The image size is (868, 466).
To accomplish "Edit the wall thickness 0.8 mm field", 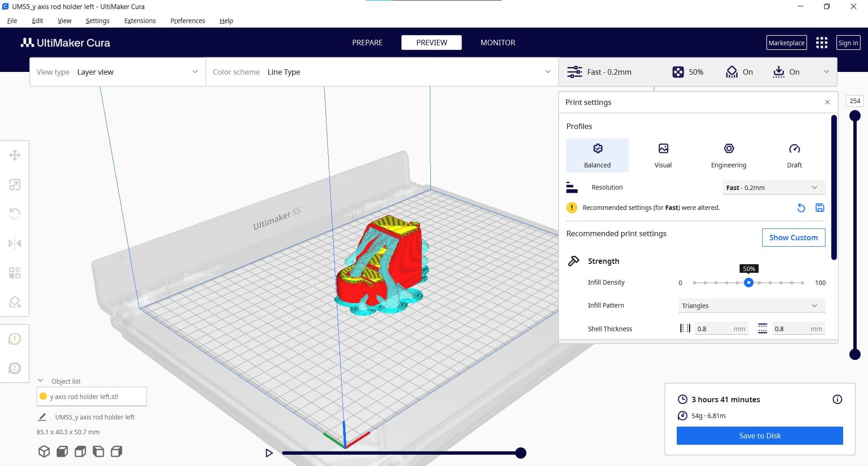I will coord(722,328).
